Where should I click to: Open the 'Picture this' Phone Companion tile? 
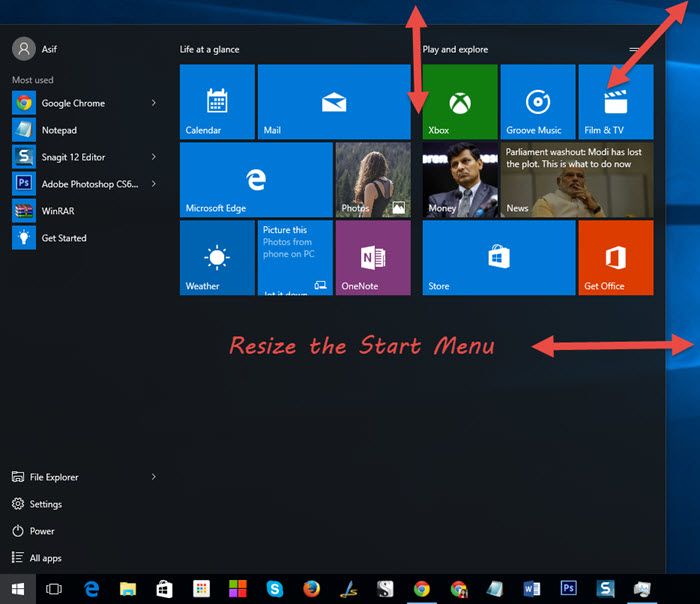(295, 258)
